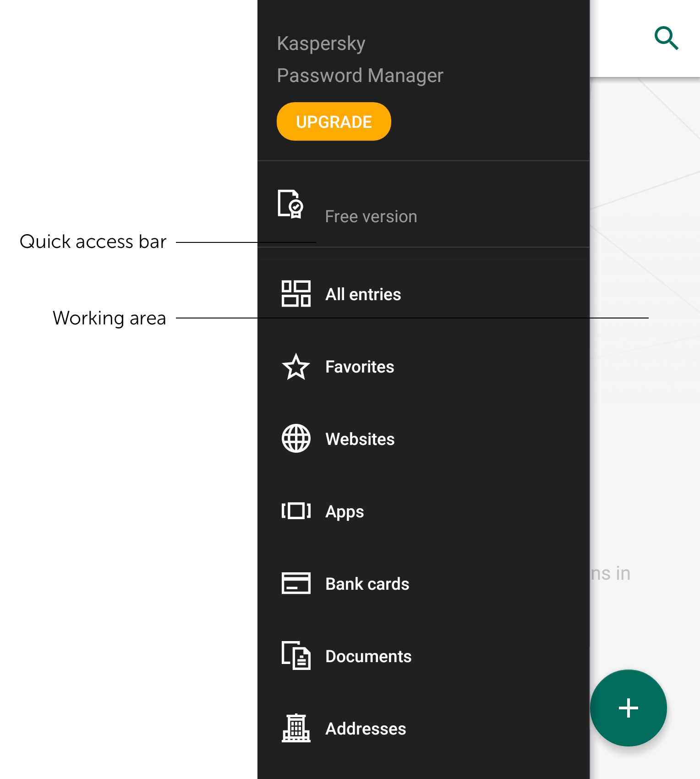Select the All entries menu label

tap(363, 295)
